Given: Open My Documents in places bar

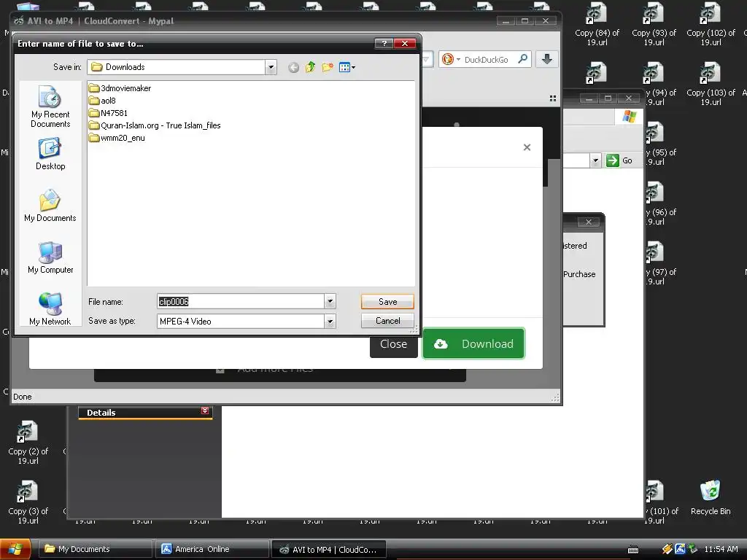Looking at the screenshot, I should (x=50, y=206).
